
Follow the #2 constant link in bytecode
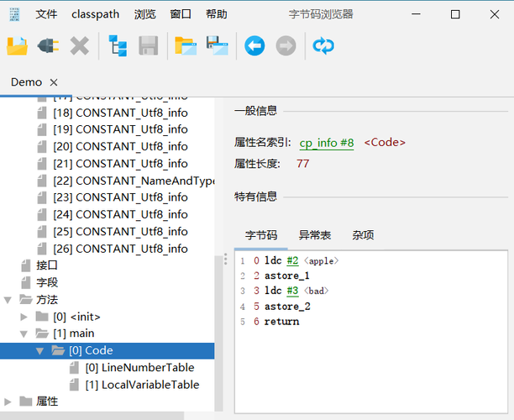click(x=292, y=261)
